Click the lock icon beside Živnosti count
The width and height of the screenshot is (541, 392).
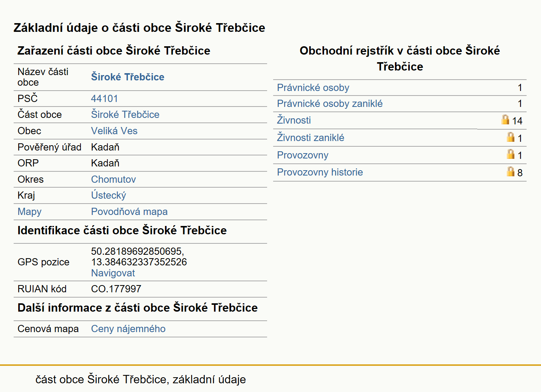coord(505,120)
